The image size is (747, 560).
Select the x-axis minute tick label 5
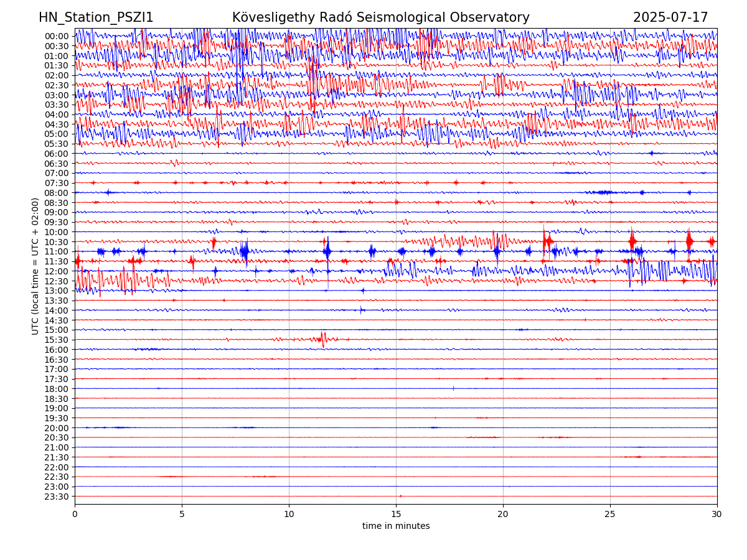point(182,515)
